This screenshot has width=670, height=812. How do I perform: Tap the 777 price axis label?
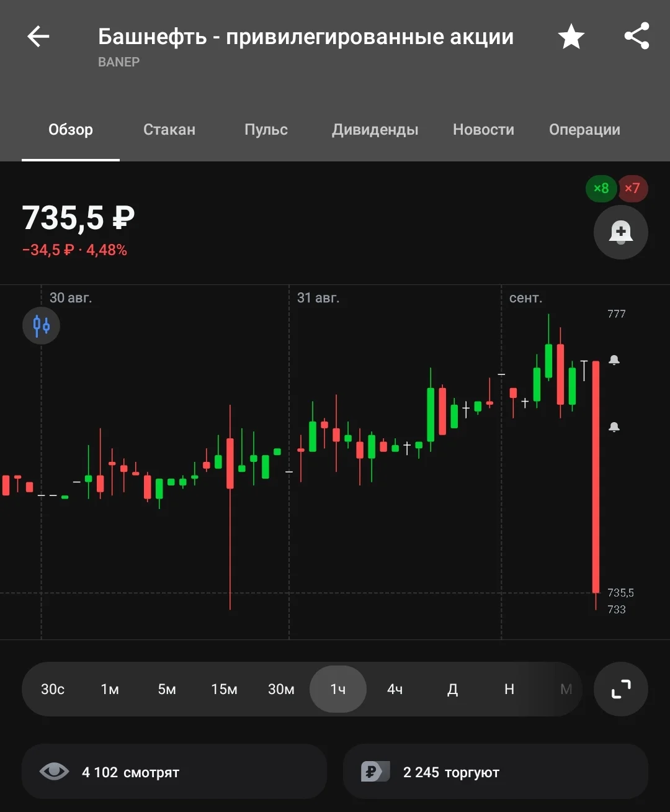(617, 314)
